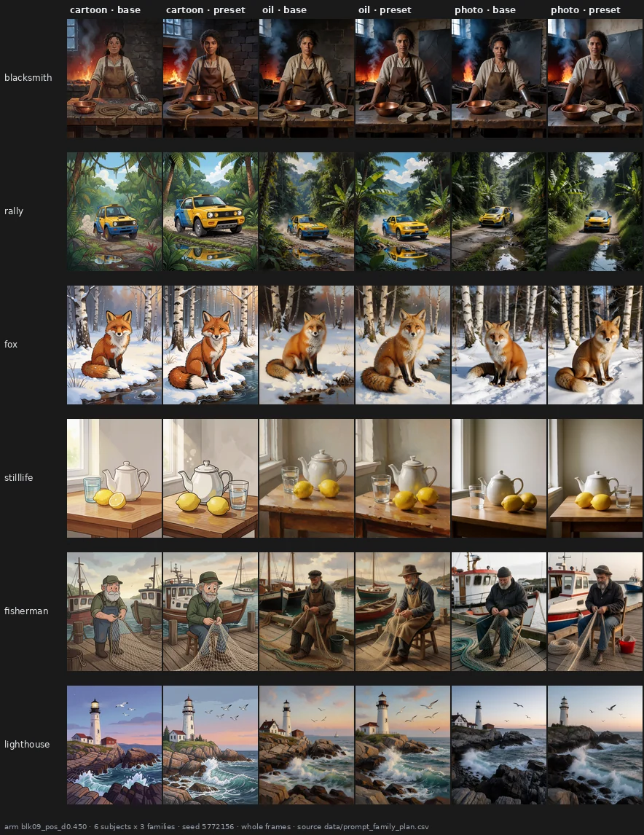The width and height of the screenshot is (644, 835).
Task: Select the stilllife oil preset image
Action: pyautogui.click(x=403, y=478)
